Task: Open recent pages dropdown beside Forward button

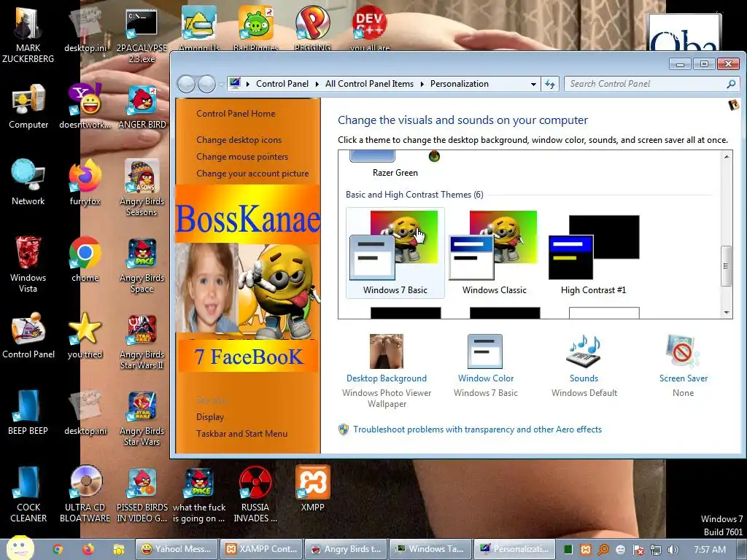Action: coord(221,85)
